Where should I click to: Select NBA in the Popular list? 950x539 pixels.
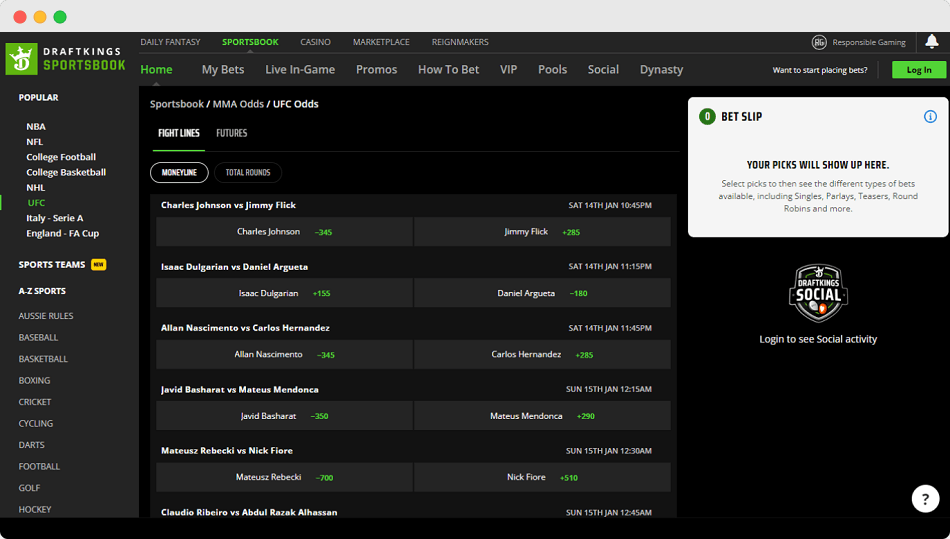36,127
